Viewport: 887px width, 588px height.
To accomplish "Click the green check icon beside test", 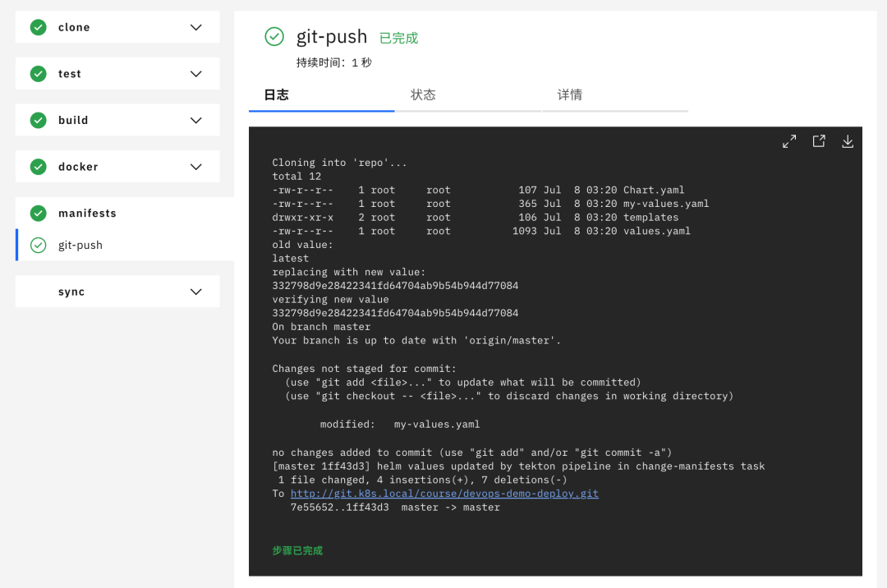I will (38, 74).
